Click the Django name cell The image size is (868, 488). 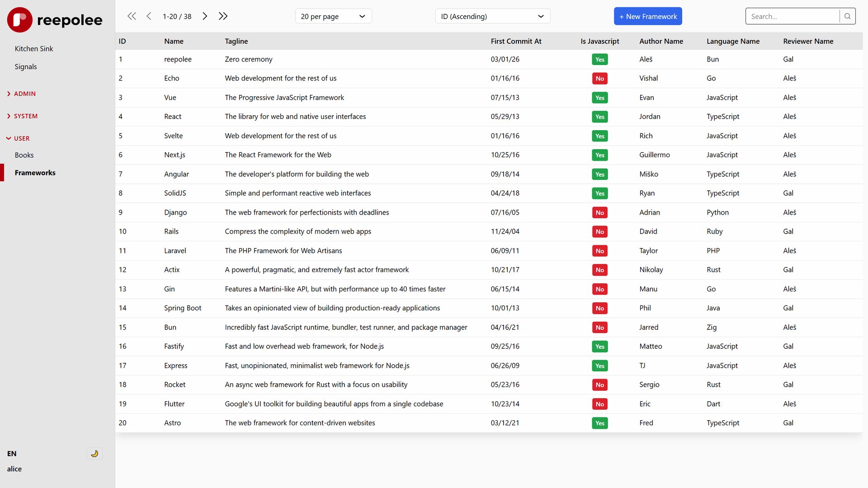[x=175, y=212]
